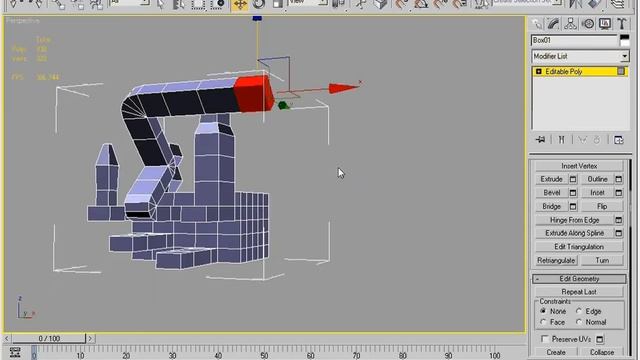The height and width of the screenshot is (360, 640).
Task: Activate the Select and Move tool
Action: [x=240, y=4]
